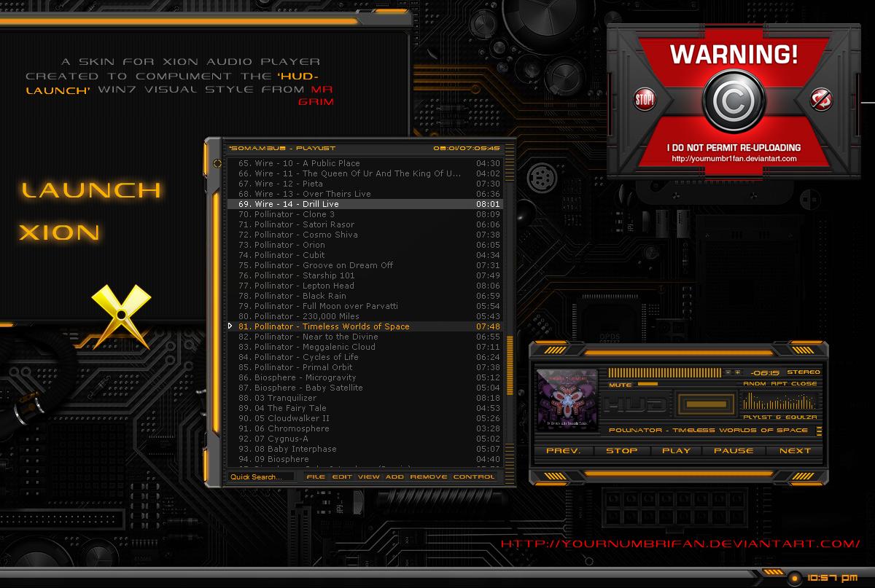Open the VIEW menu in the playlist

(369, 477)
